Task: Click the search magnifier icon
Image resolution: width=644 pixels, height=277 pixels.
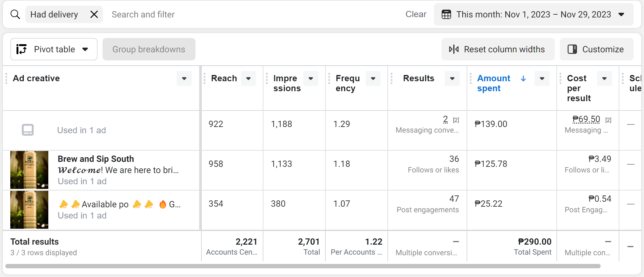Action: pyautogui.click(x=15, y=14)
